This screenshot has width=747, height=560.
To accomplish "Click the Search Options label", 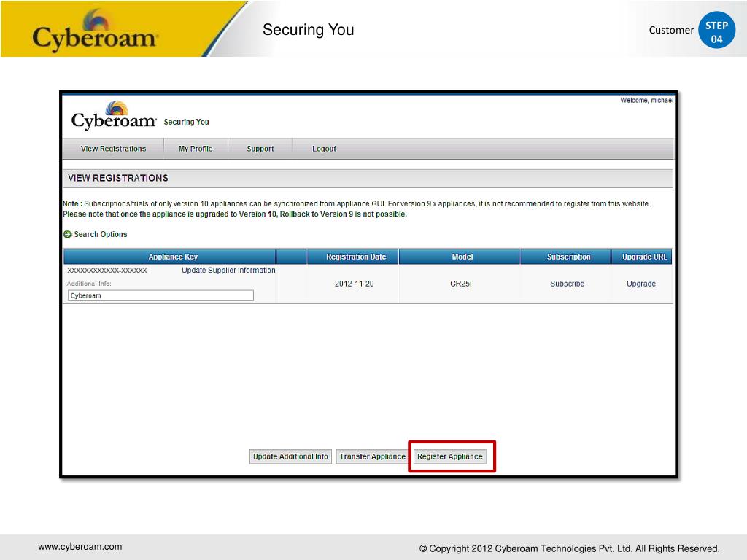I will (x=101, y=234).
